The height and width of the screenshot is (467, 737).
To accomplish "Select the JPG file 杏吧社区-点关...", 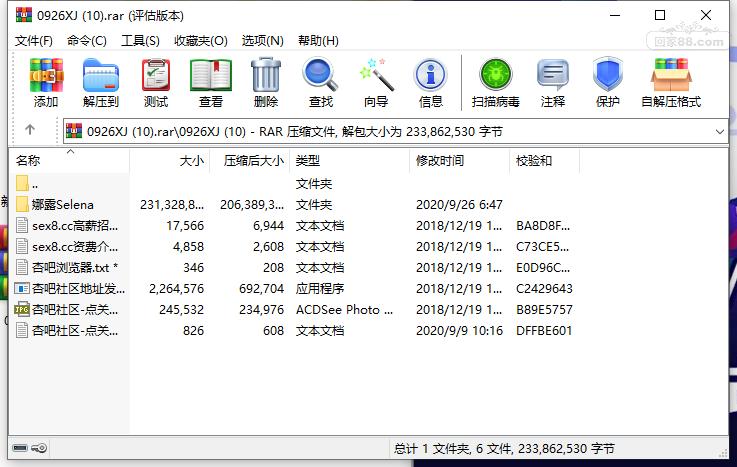I will [x=67, y=310].
